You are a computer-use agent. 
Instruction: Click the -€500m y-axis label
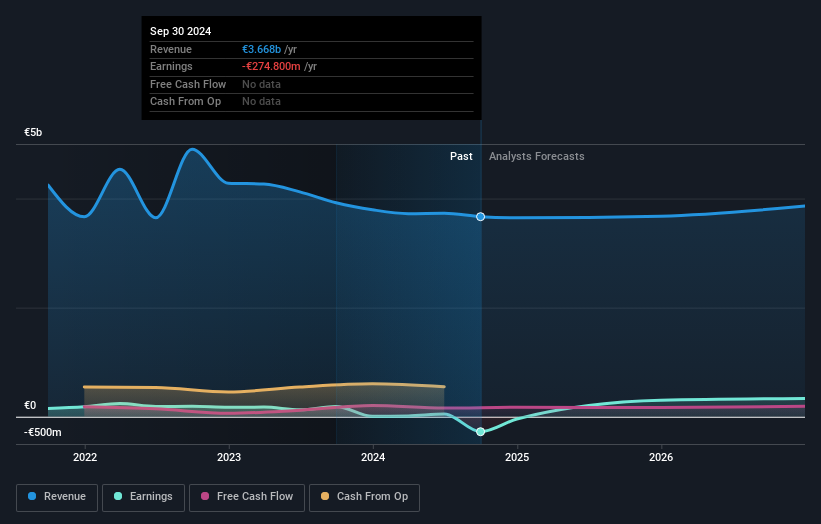click(42, 432)
